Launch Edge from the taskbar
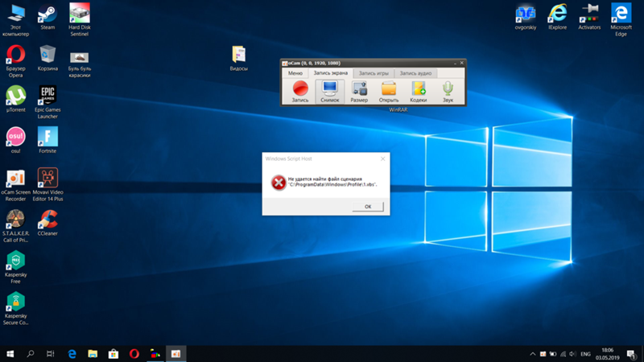644x362 pixels. [72, 354]
